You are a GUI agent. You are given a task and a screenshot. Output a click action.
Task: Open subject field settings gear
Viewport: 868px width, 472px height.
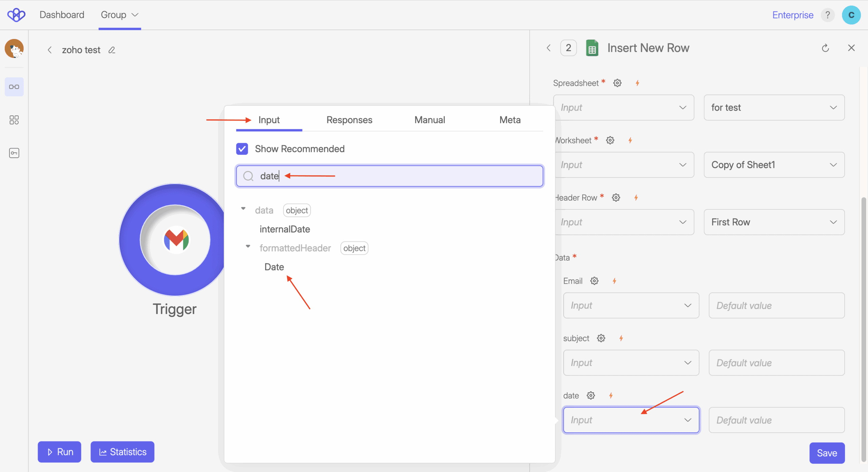601,338
